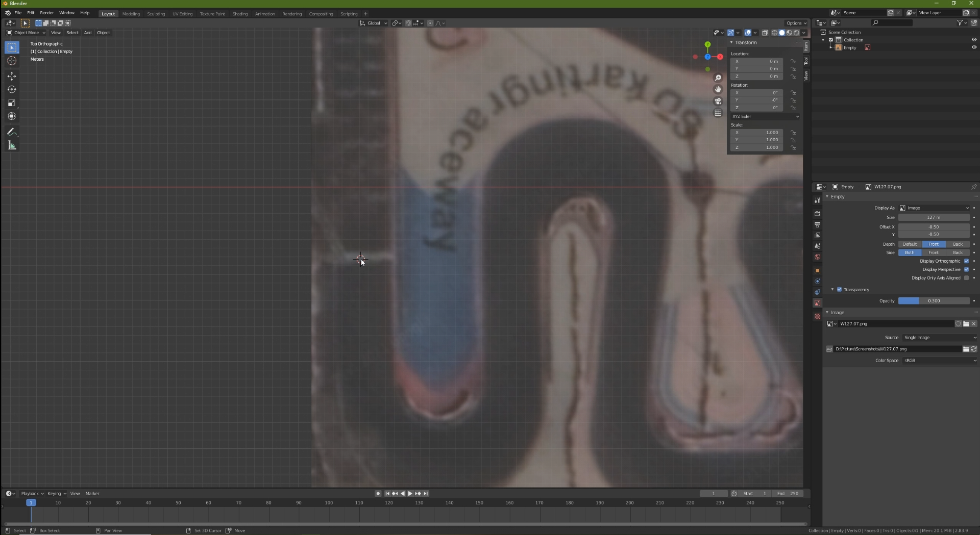Select the Rotate tool
Screen dimensions: 980x535
pos(12,89)
